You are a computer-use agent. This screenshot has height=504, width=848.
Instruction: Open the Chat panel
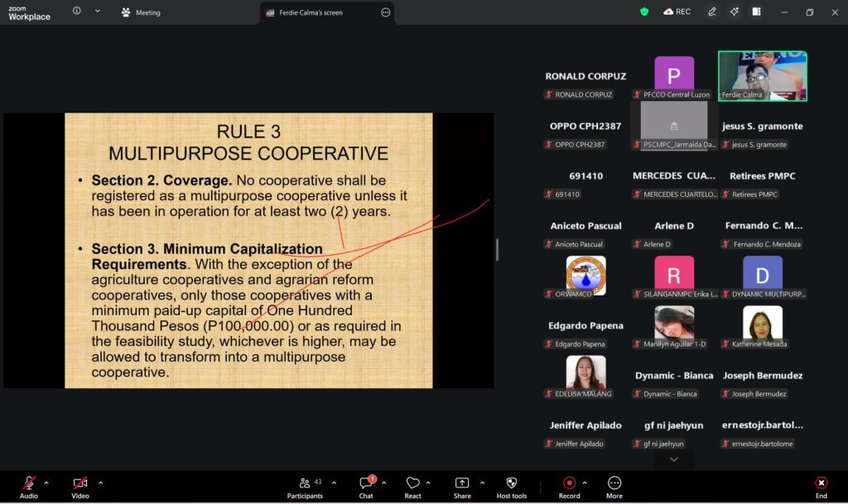click(365, 484)
